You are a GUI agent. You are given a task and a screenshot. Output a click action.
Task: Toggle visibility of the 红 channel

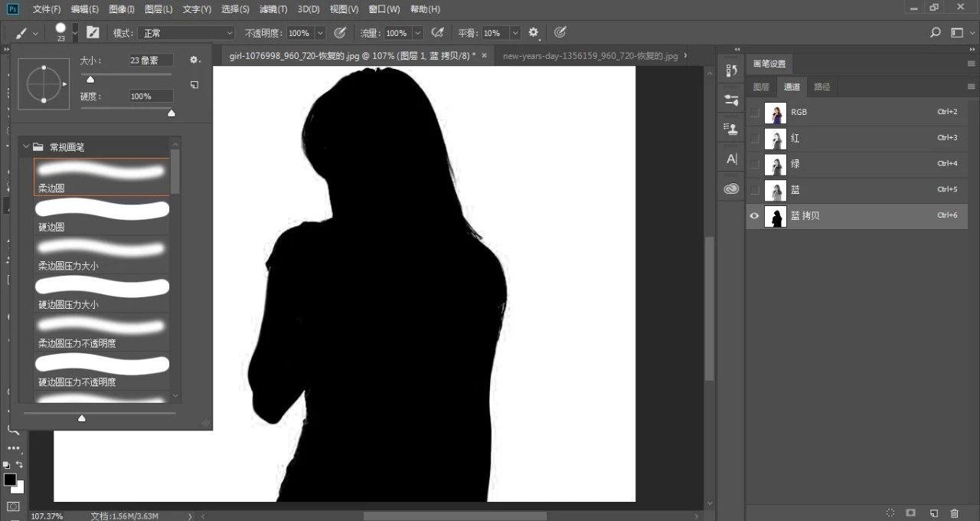(755, 139)
